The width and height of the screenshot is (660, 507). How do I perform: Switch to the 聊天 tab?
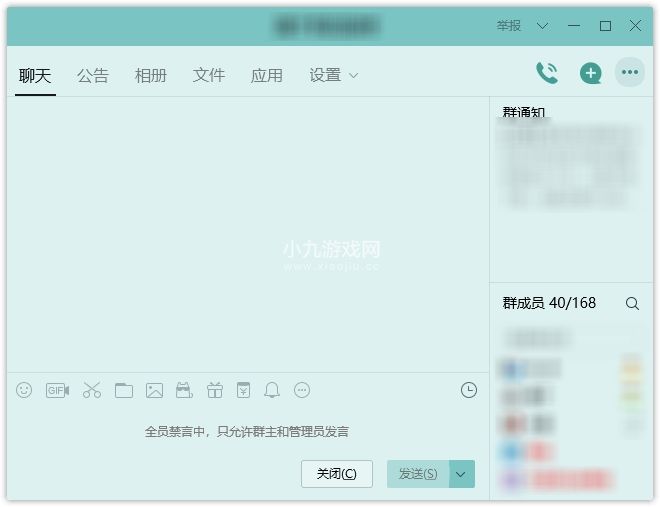click(x=35, y=76)
